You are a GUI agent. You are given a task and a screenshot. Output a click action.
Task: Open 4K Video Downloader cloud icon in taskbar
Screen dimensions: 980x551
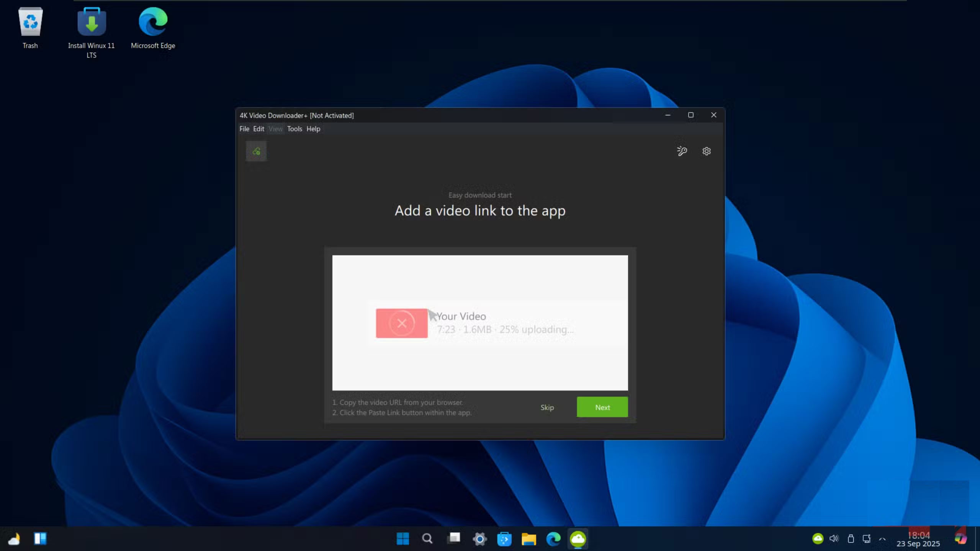pyautogui.click(x=578, y=539)
